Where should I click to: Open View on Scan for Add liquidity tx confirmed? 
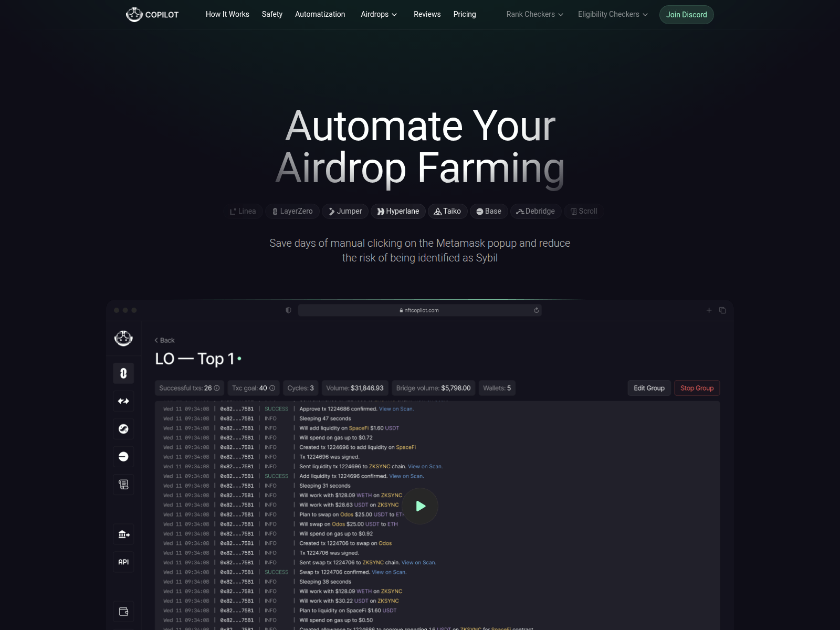[406, 476]
